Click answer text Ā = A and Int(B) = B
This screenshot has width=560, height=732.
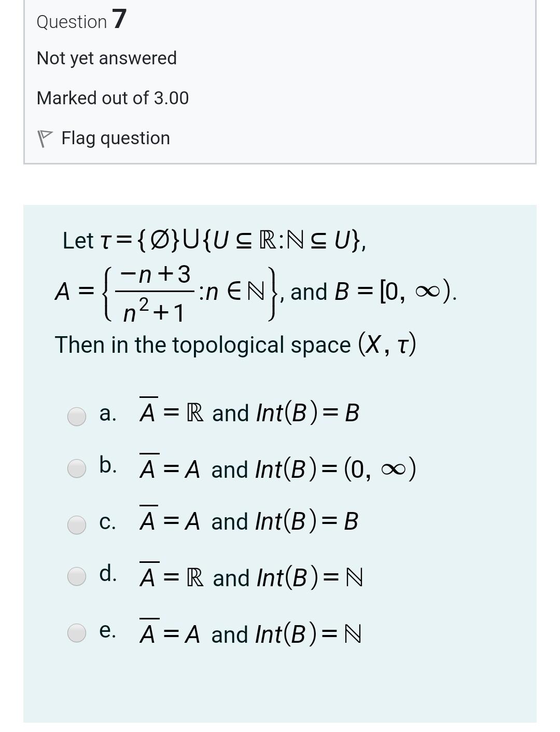click(249, 519)
